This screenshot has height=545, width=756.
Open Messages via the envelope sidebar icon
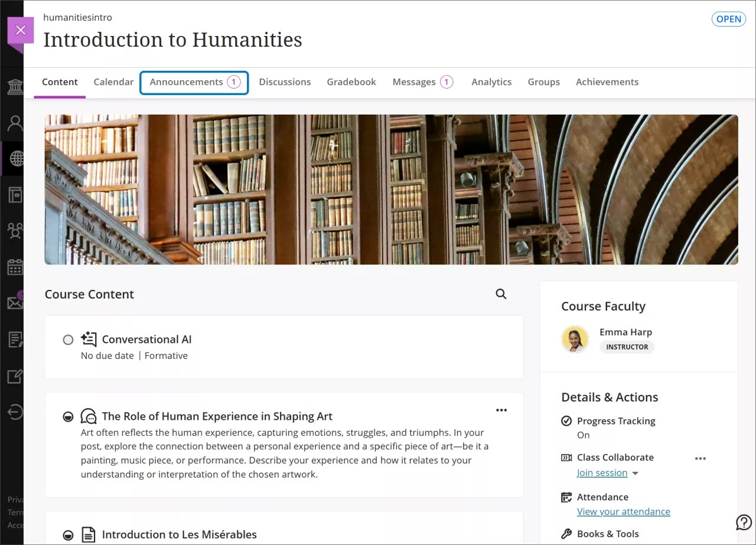click(x=13, y=302)
